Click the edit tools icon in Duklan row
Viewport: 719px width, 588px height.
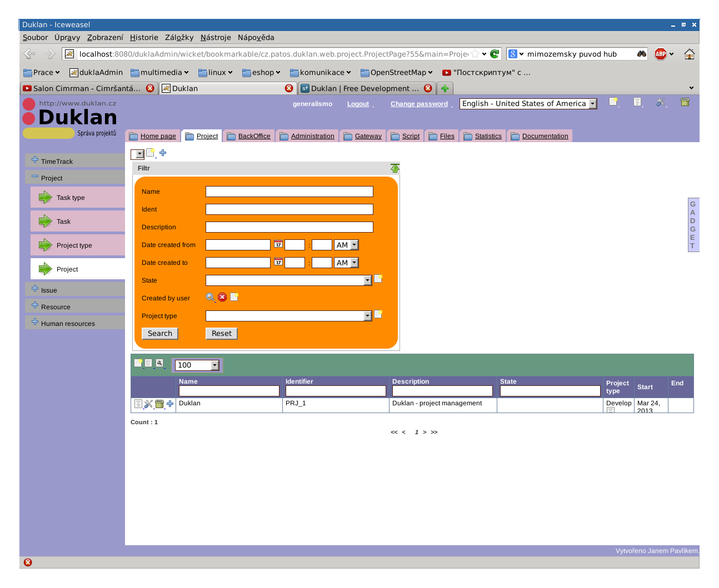pyautogui.click(x=148, y=404)
